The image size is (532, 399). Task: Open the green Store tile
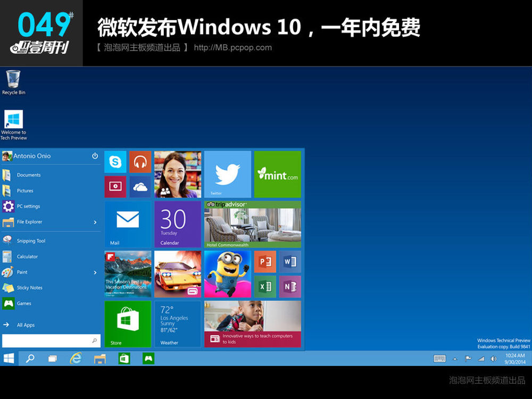[x=128, y=324]
